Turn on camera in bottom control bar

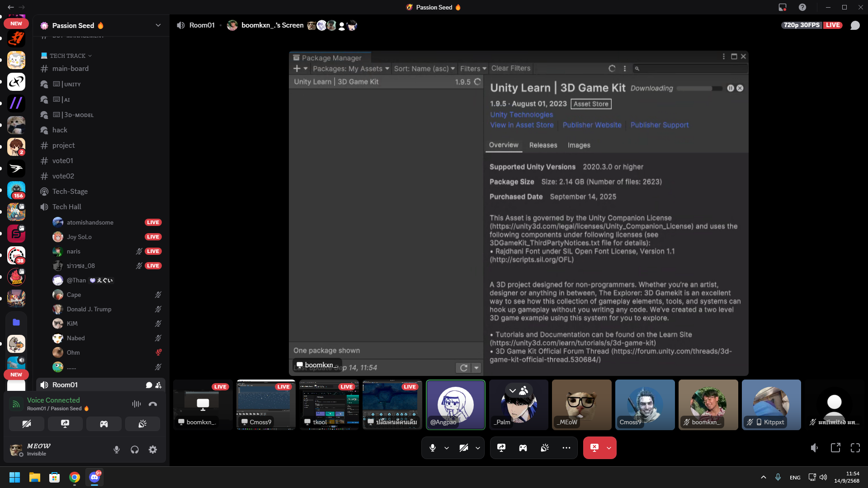pyautogui.click(x=464, y=448)
